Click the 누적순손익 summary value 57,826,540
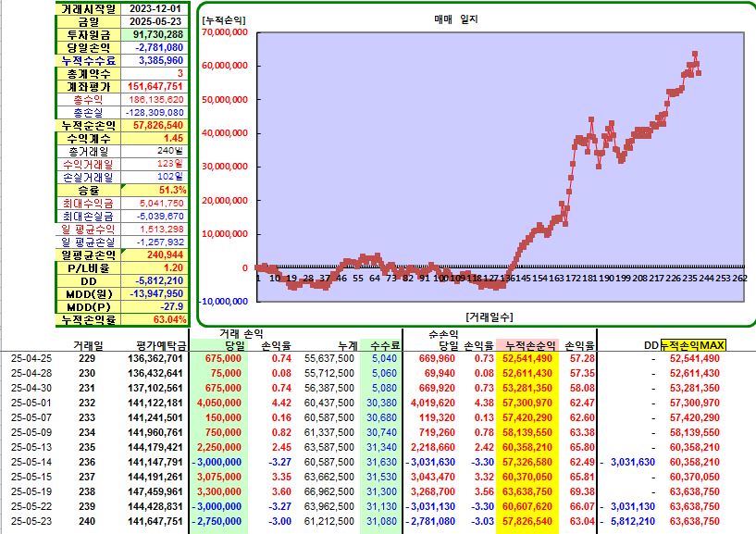The height and width of the screenshot is (534, 756). pyautogui.click(x=155, y=126)
